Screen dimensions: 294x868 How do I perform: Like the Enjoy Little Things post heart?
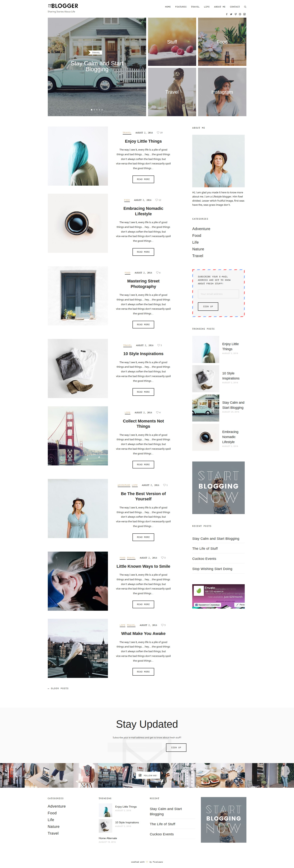coord(158,133)
